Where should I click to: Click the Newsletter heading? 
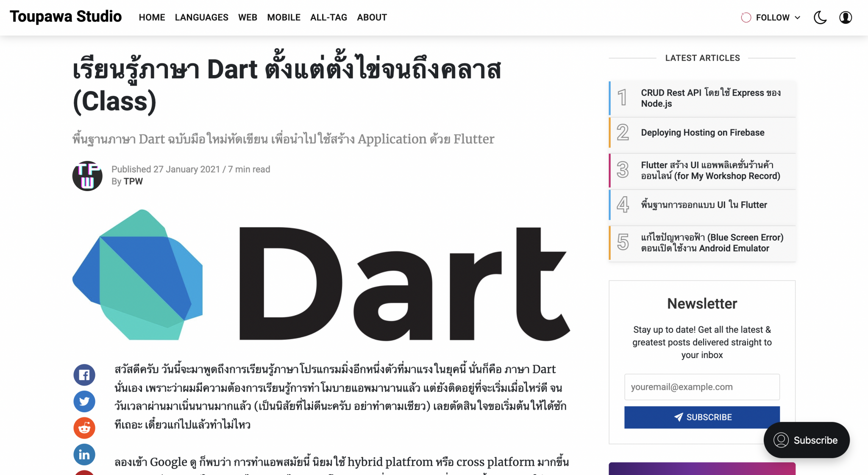[702, 304]
